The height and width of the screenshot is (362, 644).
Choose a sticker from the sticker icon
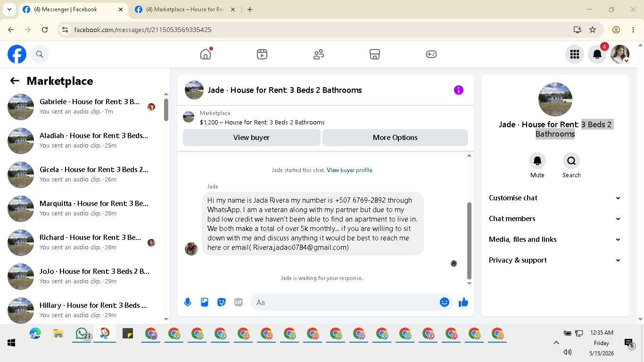222,302
